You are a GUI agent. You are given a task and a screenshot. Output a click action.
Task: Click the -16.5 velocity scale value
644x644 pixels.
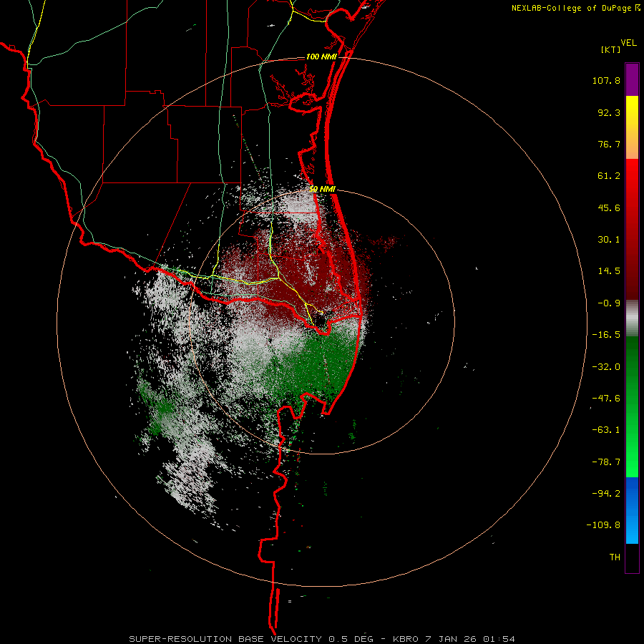pos(606,335)
